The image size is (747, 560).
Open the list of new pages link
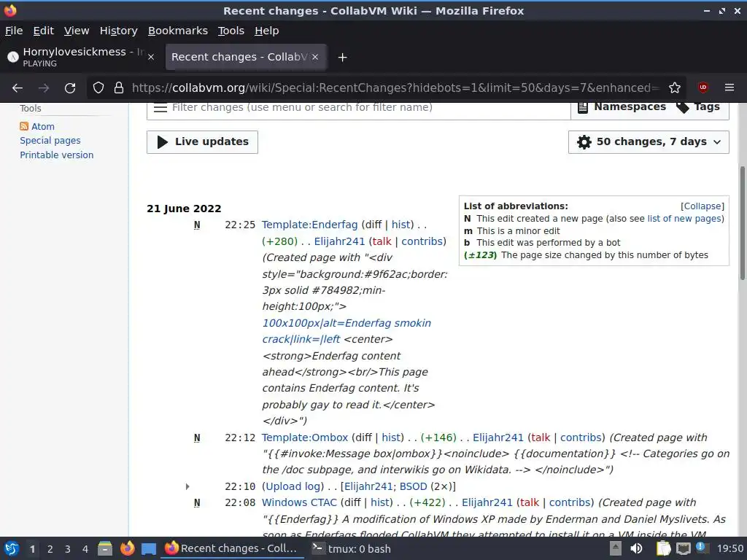coord(684,219)
